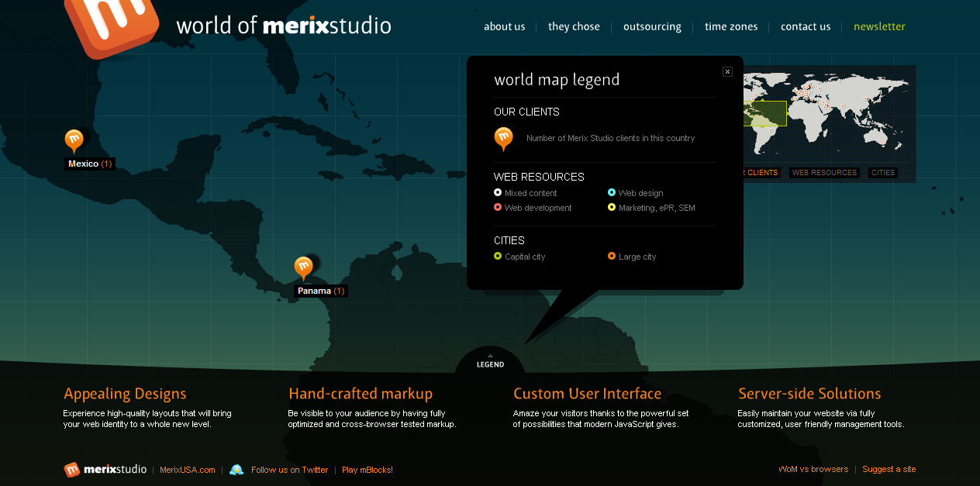
Task: Open the about us menu
Action: pos(504,26)
